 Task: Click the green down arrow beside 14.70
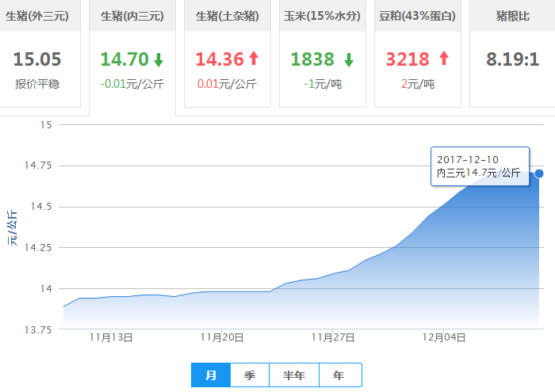(x=159, y=59)
